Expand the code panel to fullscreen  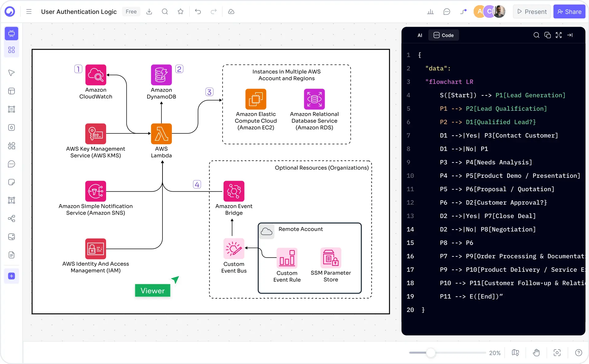(559, 35)
